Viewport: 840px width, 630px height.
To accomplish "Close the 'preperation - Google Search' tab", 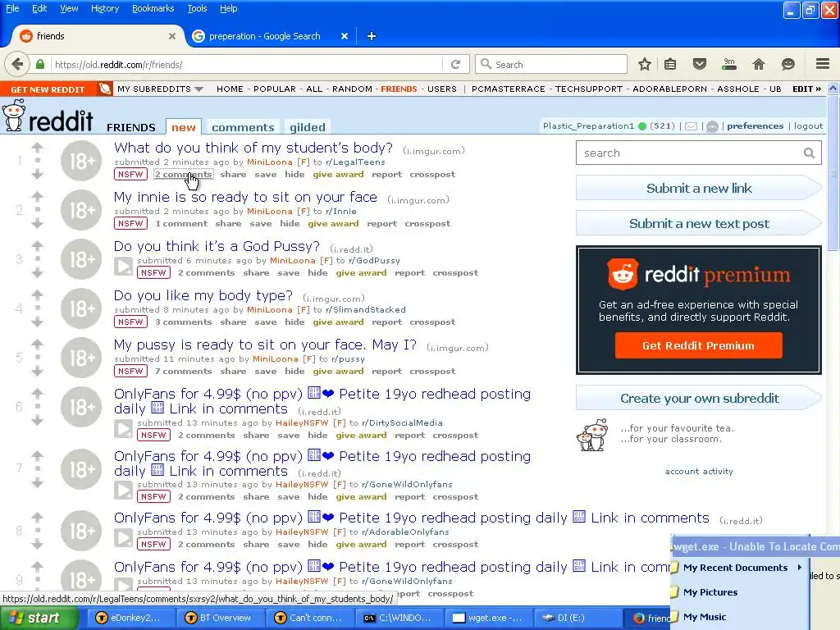I will [x=345, y=36].
